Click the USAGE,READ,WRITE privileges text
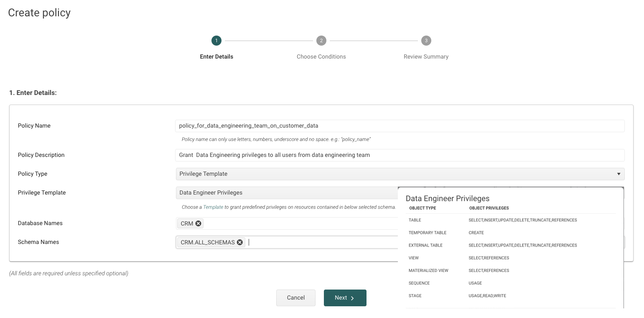The image size is (644, 318). [487, 295]
